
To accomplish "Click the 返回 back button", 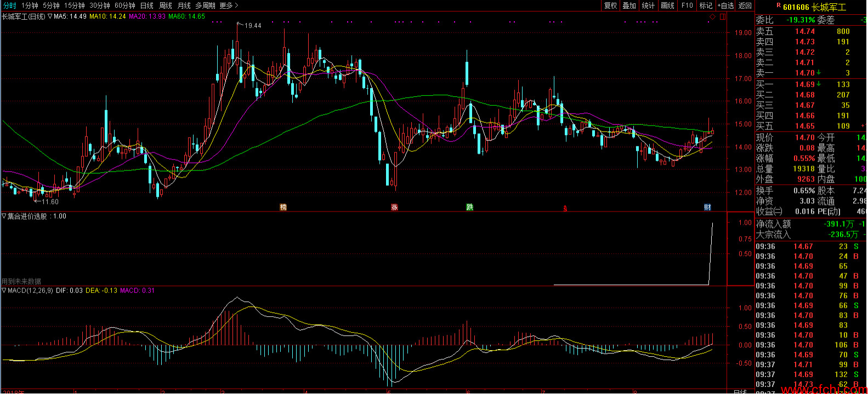I will pyautogui.click(x=745, y=5).
